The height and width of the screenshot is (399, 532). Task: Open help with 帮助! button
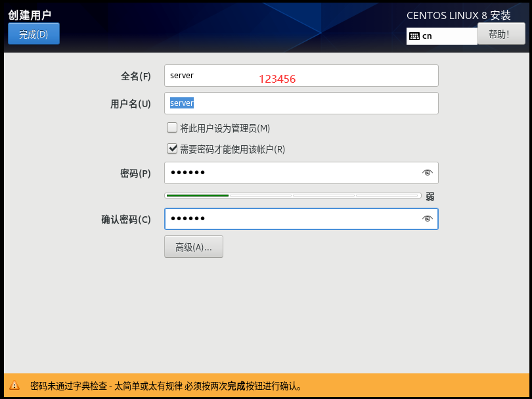pyautogui.click(x=501, y=34)
